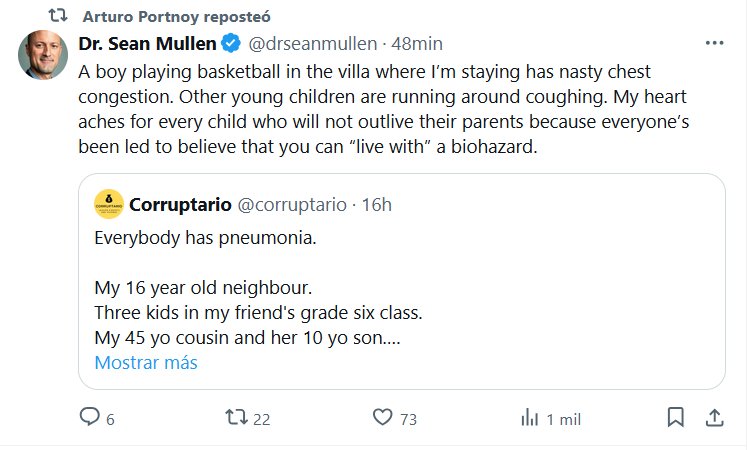Click the blue verified badge icon
This screenshot has width=748, height=450.
pos(230,44)
